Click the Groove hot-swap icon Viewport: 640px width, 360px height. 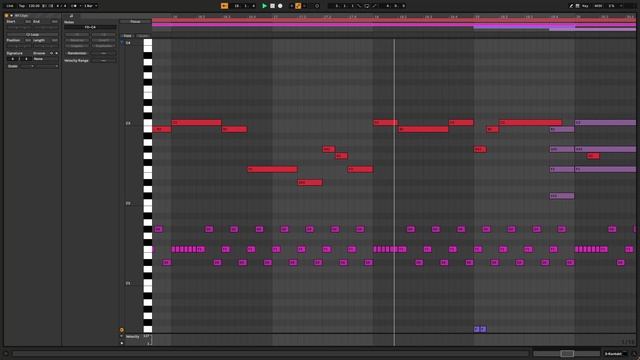point(51,53)
